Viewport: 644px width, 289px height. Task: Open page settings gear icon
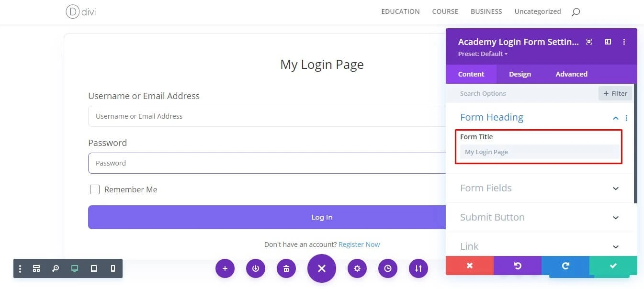pyautogui.click(x=357, y=268)
